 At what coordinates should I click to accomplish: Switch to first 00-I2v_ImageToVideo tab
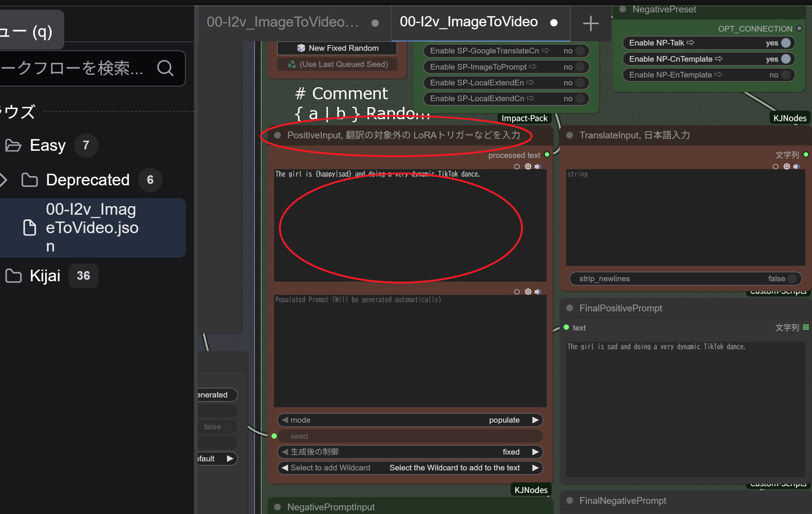coord(283,23)
